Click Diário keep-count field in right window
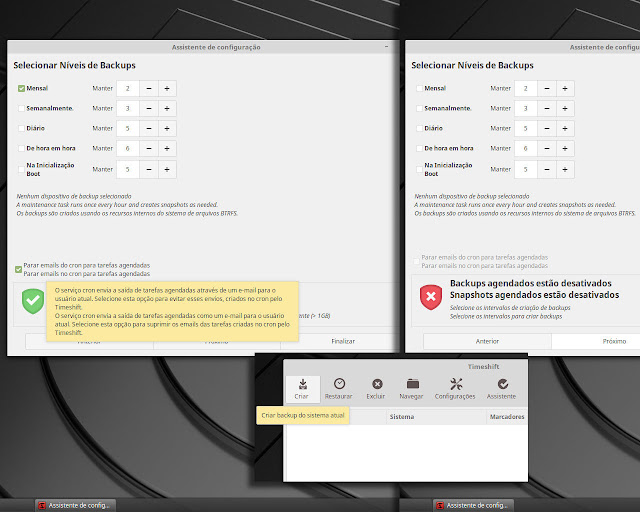This screenshot has height=512, width=640. [x=526, y=128]
